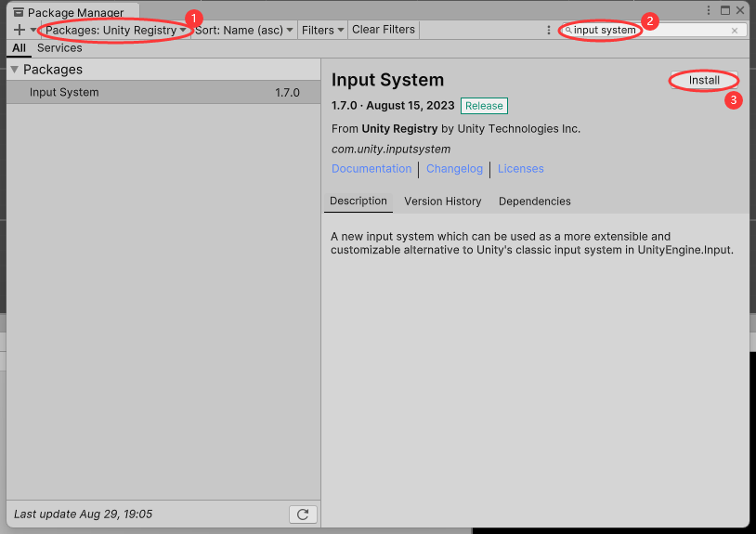This screenshot has height=534, width=756.
Task: Collapse the Packages group triangle
Action: [x=15, y=70]
